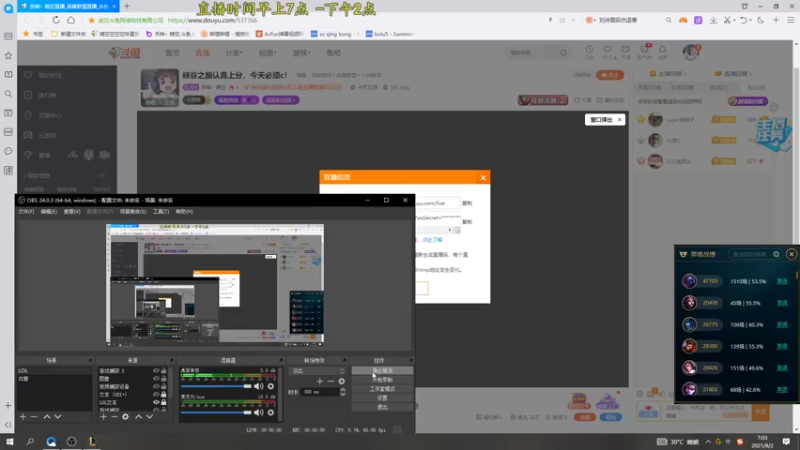Screen dimensions: 800x450
Task: Open the 场景集合(S) menu in OBS
Action: [133, 211]
